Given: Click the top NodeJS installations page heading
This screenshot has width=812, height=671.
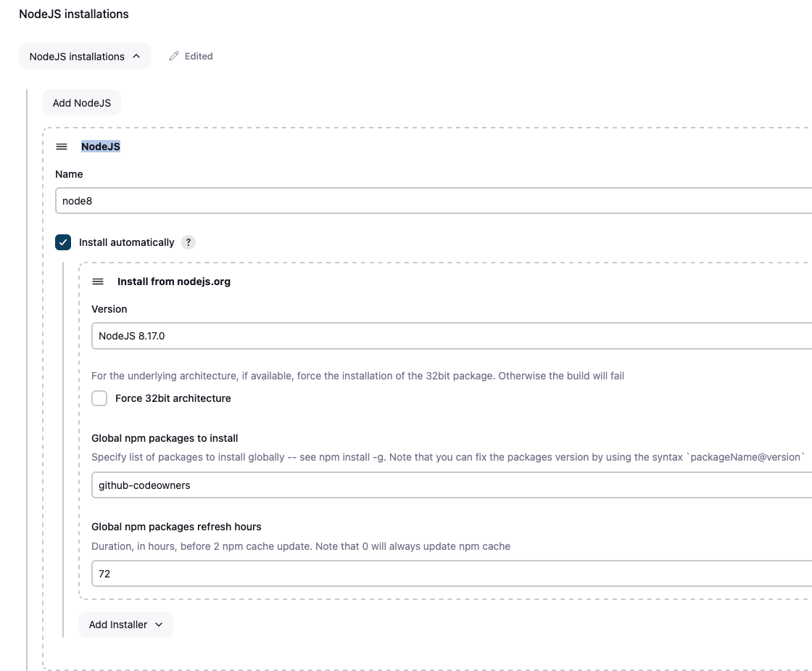Looking at the screenshot, I should pos(74,14).
